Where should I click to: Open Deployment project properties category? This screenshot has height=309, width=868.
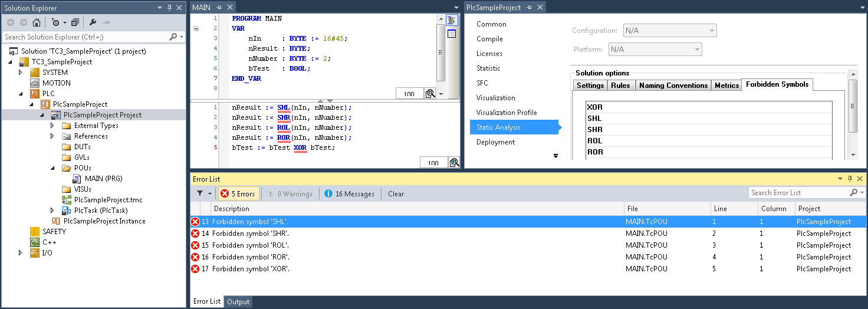495,142
